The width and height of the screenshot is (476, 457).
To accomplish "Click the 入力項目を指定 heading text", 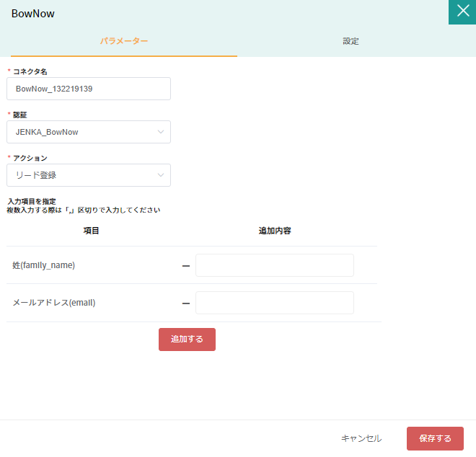I will 32,201.
